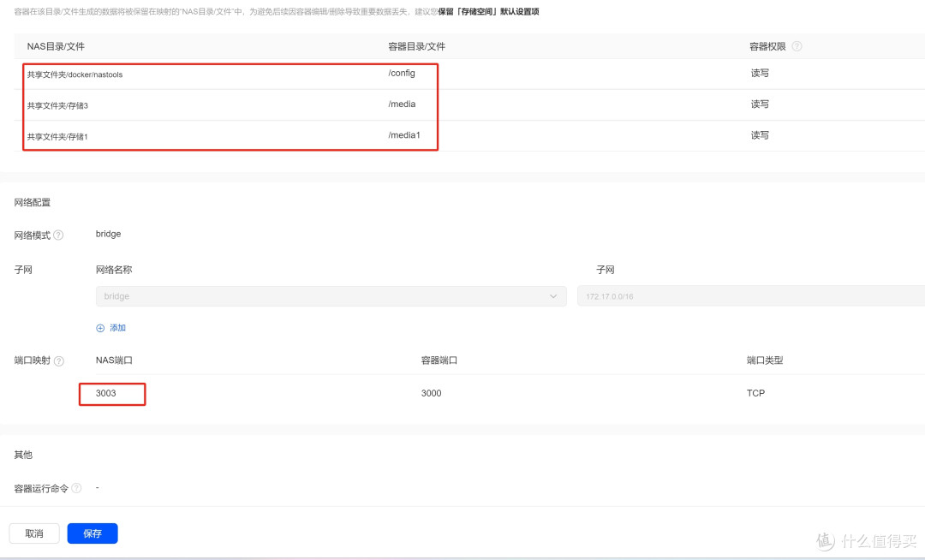Click 读写 permission in /media1 row

[760, 135]
